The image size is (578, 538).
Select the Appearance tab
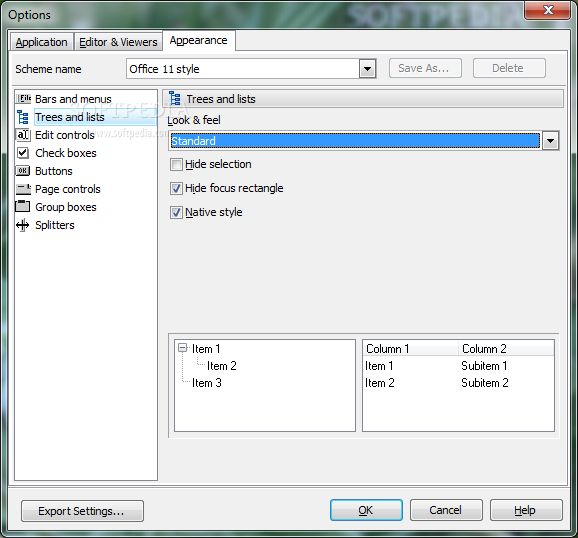[199, 40]
